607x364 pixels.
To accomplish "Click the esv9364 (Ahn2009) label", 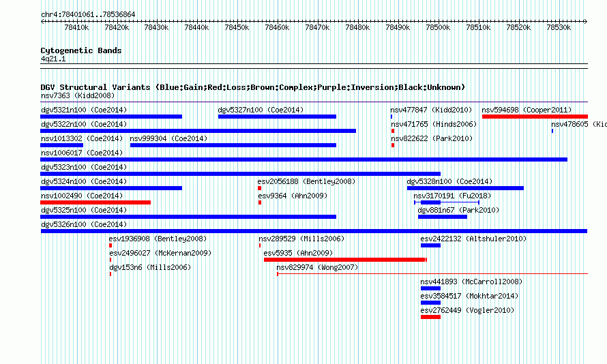I will pos(293,196).
